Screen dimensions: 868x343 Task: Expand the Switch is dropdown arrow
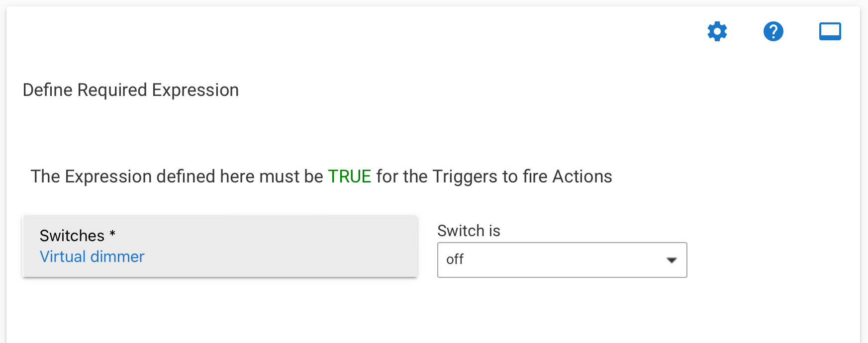pos(672,260)
